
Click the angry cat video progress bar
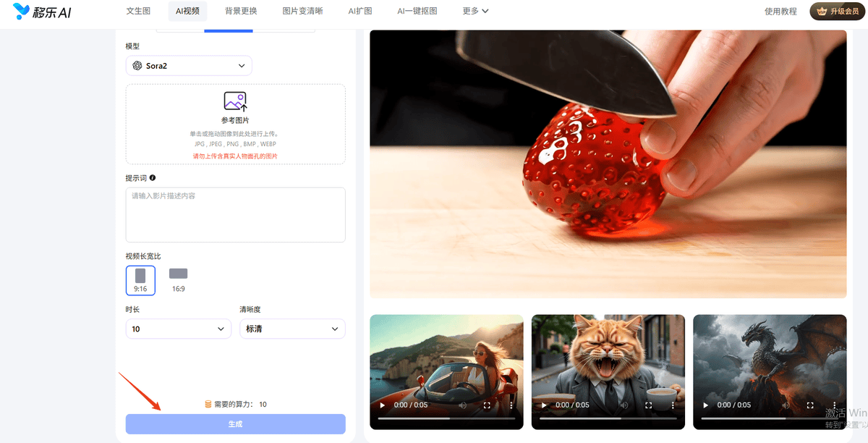[x=608, y=418]
